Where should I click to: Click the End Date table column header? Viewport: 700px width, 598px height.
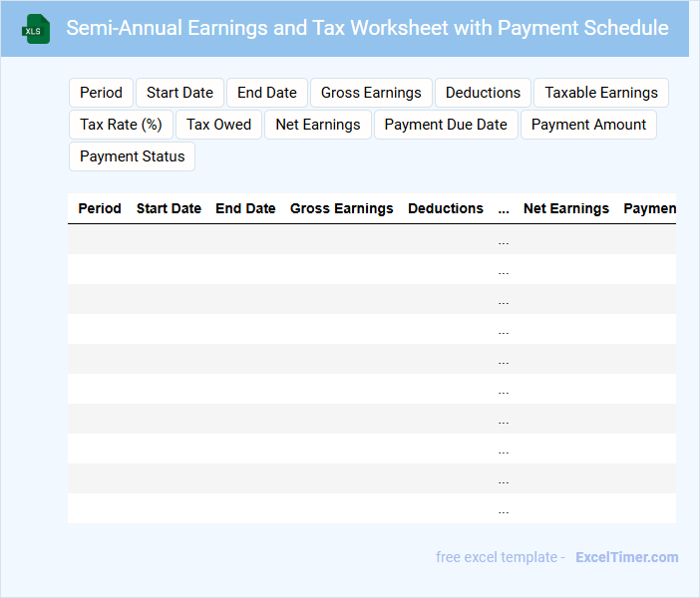click(245, 208)
